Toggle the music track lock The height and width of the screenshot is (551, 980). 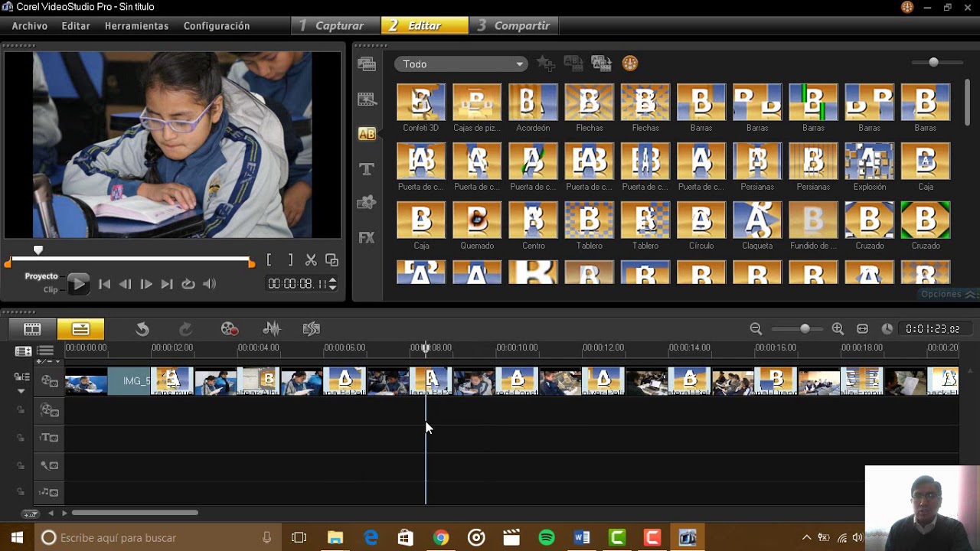[21, 492]
